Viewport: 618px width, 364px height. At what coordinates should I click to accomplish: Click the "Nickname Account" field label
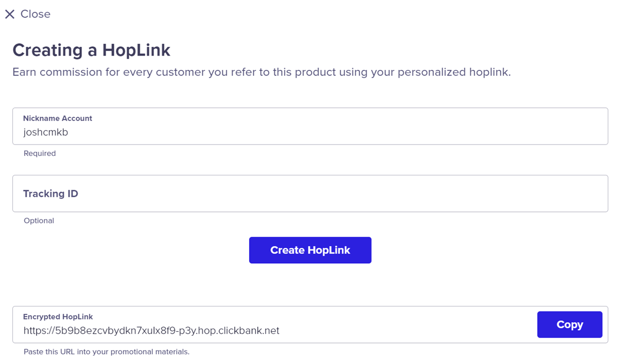pos(58,118)
